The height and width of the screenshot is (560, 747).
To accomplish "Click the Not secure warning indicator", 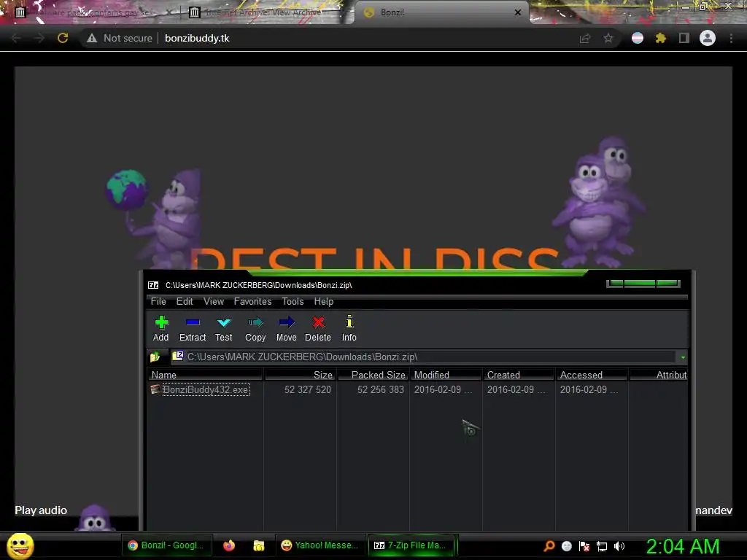I will [x=120, y=38].
